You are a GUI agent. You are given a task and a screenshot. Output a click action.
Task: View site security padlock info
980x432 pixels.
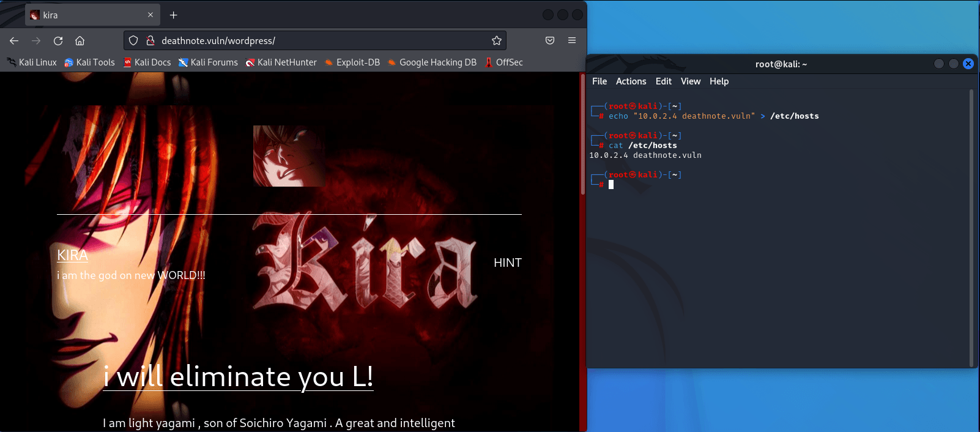coord(150,40)
